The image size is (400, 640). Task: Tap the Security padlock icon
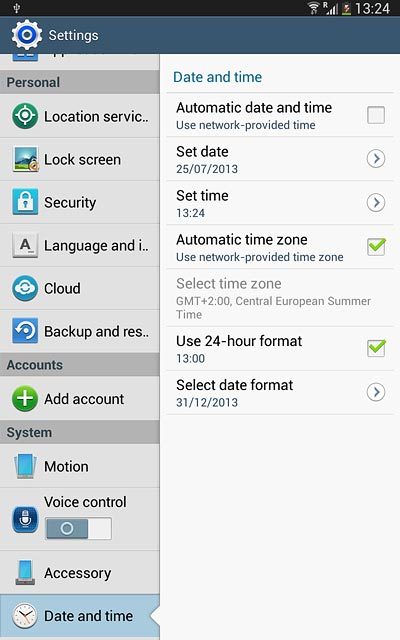(x=25, y=202)
